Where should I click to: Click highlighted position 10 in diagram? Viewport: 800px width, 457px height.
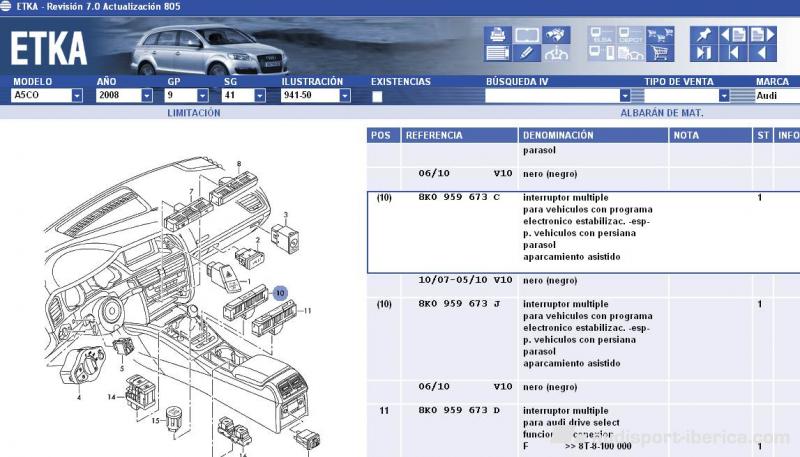tap(280, 293)
